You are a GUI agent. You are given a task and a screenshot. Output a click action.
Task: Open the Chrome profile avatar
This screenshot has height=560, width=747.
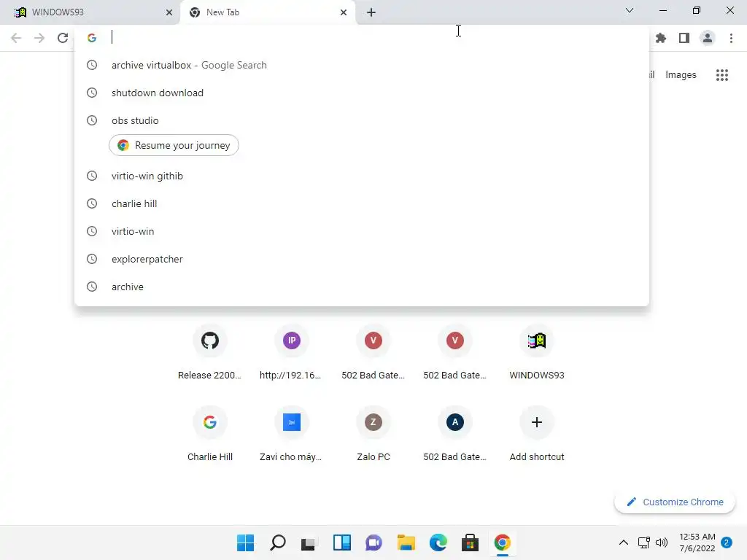click(x=708, y=38)
